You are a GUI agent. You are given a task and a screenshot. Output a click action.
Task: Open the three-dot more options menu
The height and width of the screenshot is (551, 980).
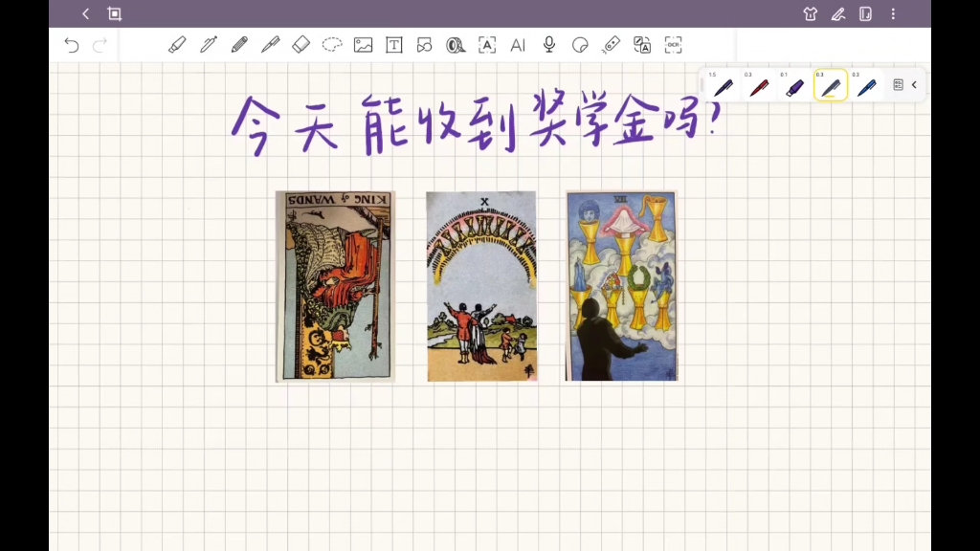[893, 13]
